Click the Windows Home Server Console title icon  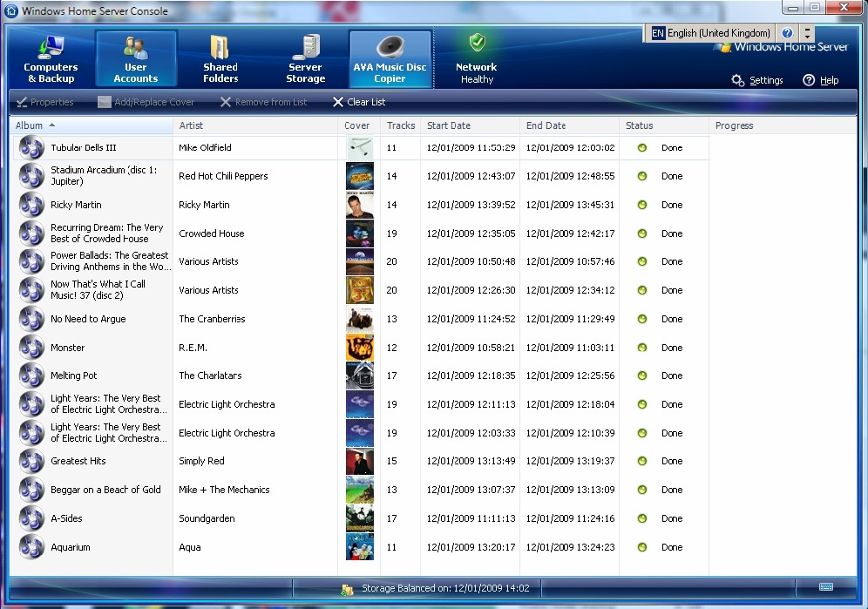(11, 10)
